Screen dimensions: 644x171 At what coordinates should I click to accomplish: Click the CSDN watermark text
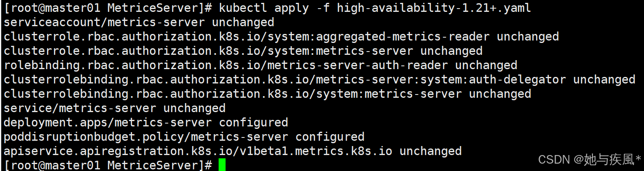pyautogui.click(x=589, y=160)
